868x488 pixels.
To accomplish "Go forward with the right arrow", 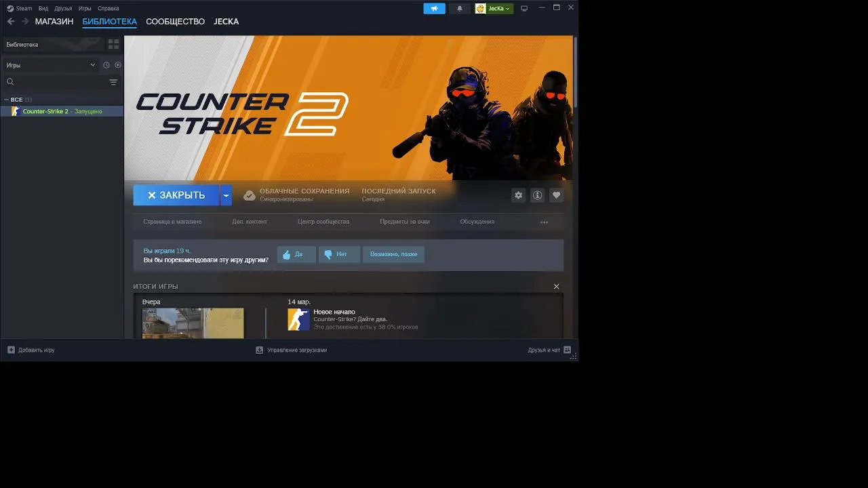I will (25, 22).
